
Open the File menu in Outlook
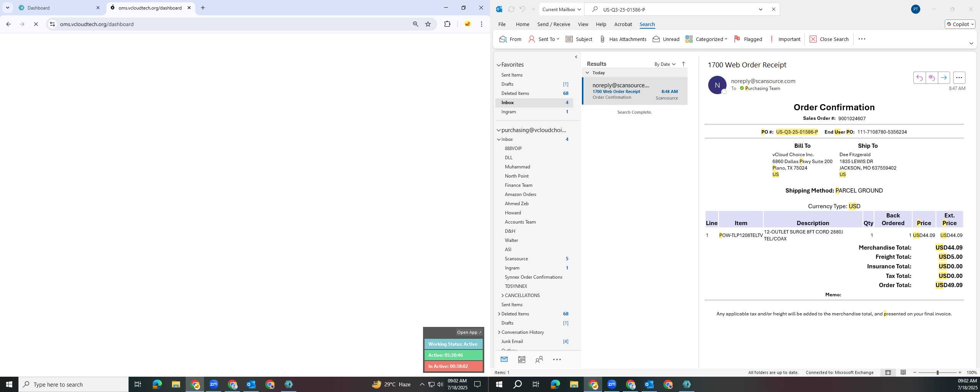[x=501, y=24]
